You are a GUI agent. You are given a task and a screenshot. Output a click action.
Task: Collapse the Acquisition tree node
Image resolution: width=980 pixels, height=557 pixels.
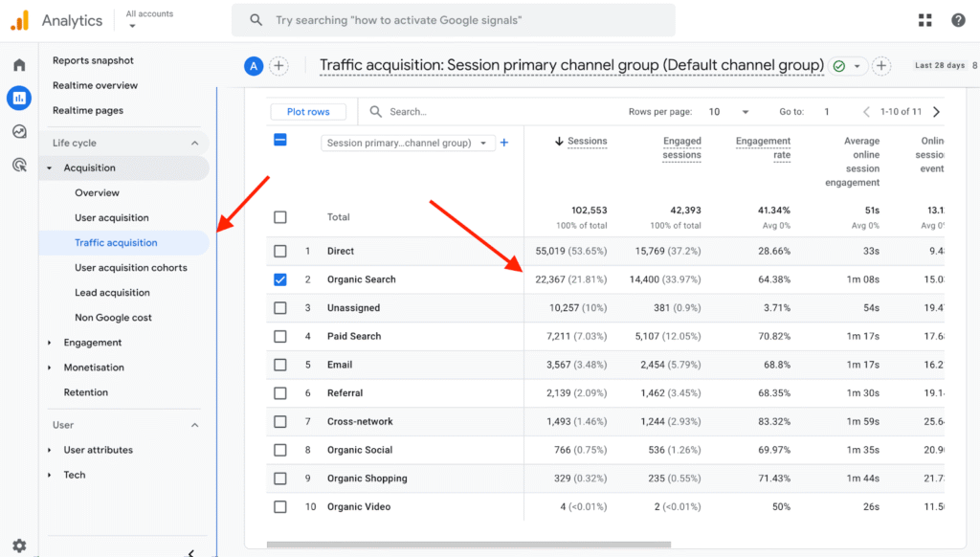pos(50,168)
